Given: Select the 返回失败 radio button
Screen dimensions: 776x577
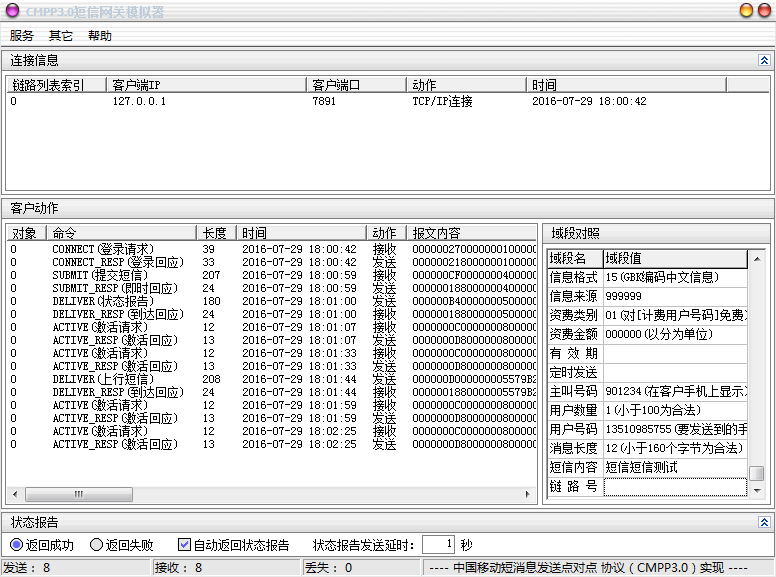Looking at the screenshot, I should (97, 545).
